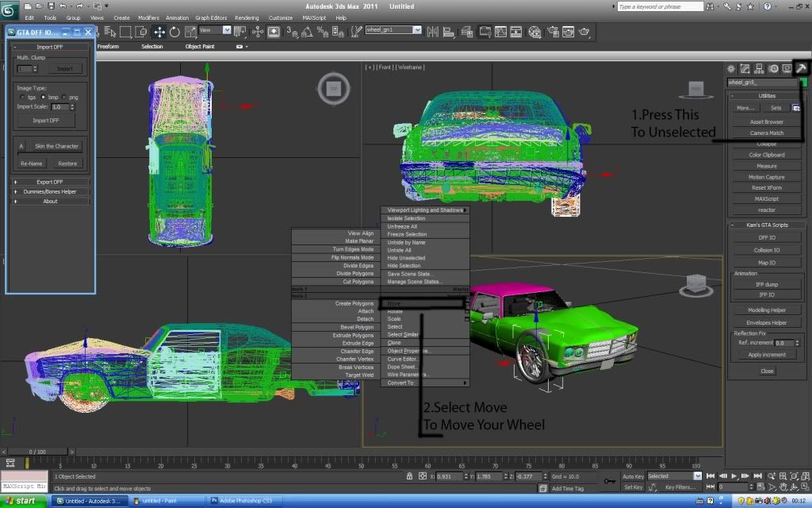Click the Windows Start button

point(23,501)
